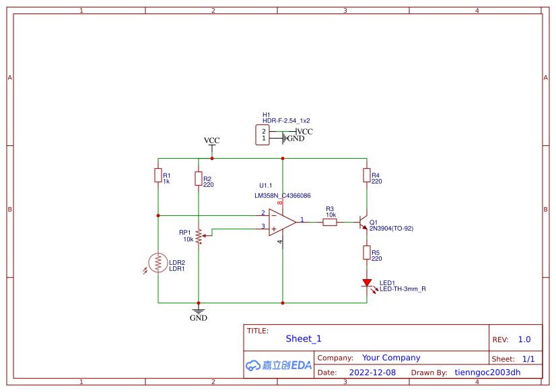Select the red LED1 diode symbol
The height and width of the screenshot is (392, 556).
pyautogui.click(x=367, y=283)
